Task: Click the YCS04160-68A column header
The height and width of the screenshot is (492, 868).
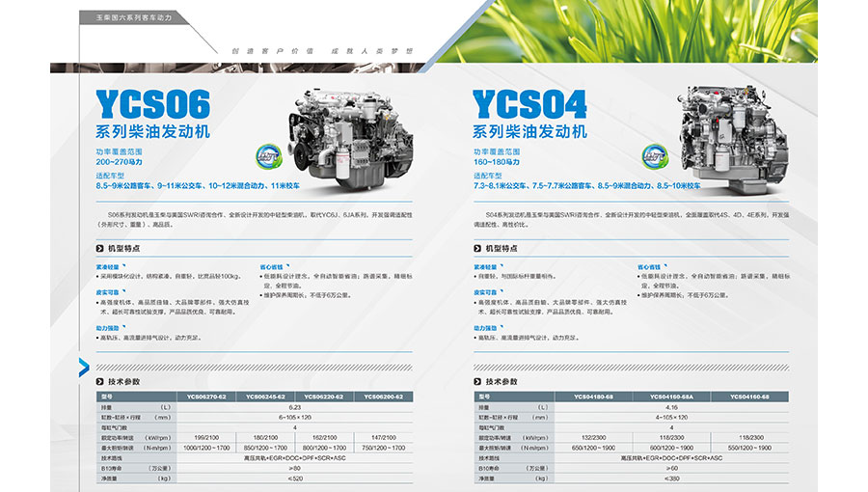Action: (x=671, y=396)
